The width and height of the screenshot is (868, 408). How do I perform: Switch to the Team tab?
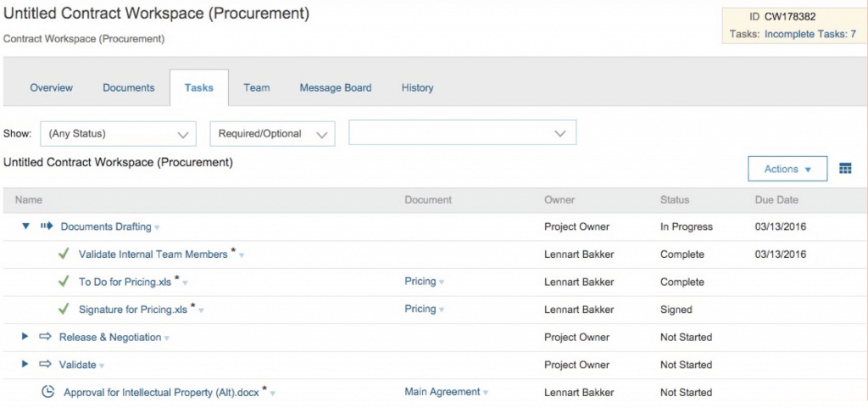point(257,87)
